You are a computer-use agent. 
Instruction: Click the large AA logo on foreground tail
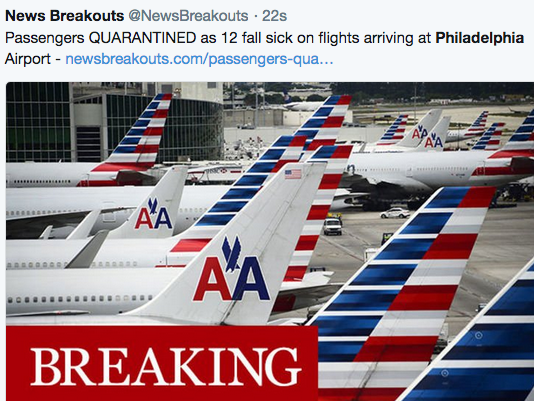[x=232, y=270]
